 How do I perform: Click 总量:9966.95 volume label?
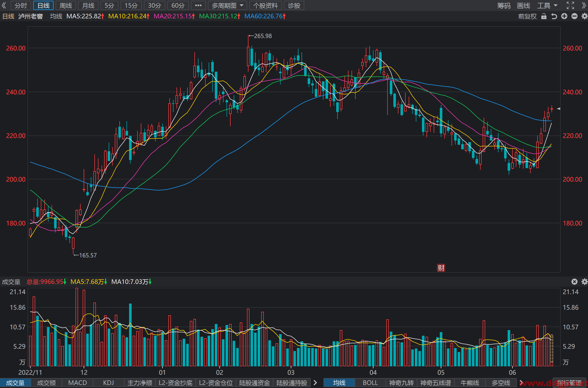[46, 282]
